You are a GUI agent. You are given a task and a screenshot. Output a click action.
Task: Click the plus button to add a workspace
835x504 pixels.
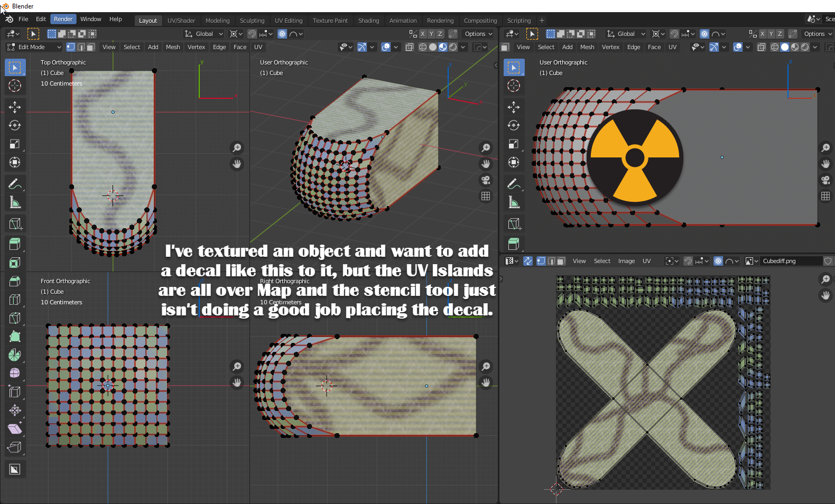tap(542, 21)
